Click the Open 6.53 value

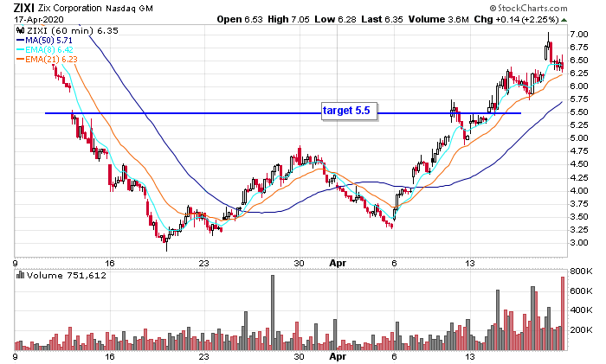coord(240,19)
